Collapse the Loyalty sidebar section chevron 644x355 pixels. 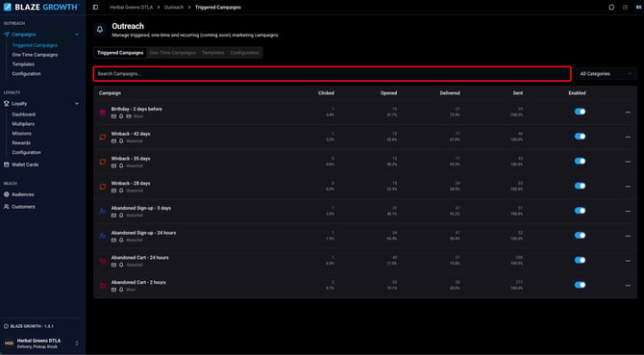(77, 104)
